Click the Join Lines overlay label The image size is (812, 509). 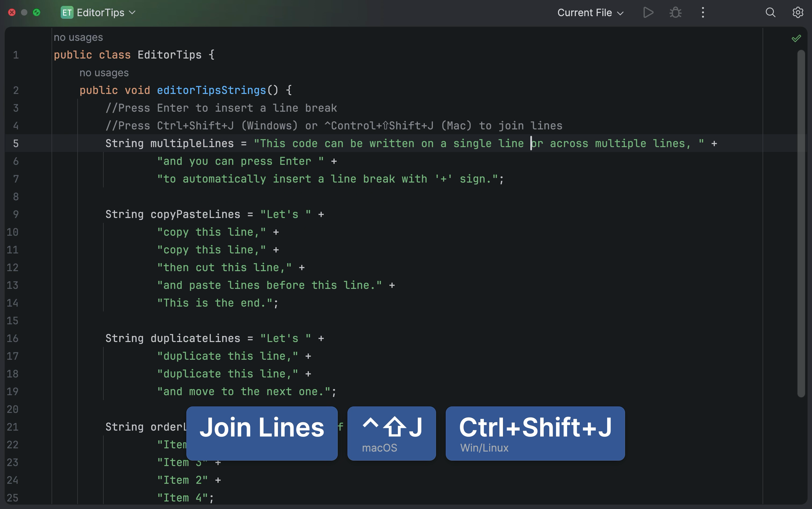pyautogui.click(x=262, y=433)
